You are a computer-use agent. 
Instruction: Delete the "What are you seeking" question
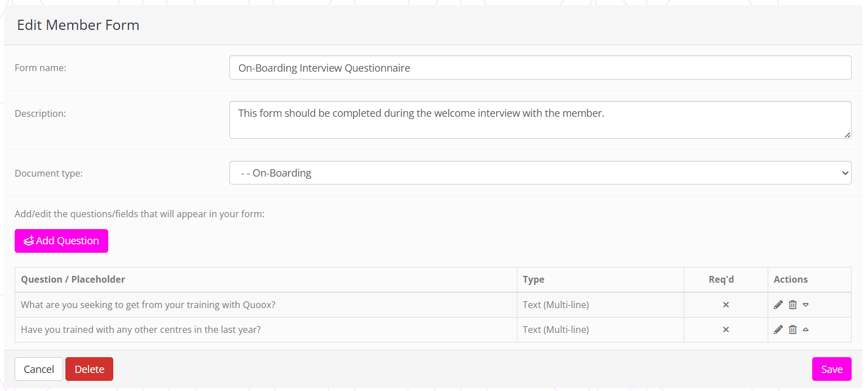[792, 305]
